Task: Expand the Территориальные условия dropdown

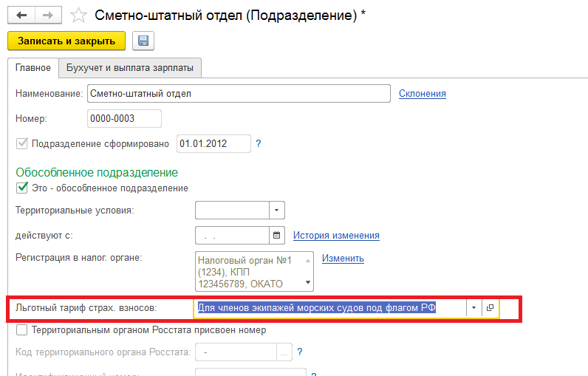Action: pyautogui.click(x=277, y=211)
